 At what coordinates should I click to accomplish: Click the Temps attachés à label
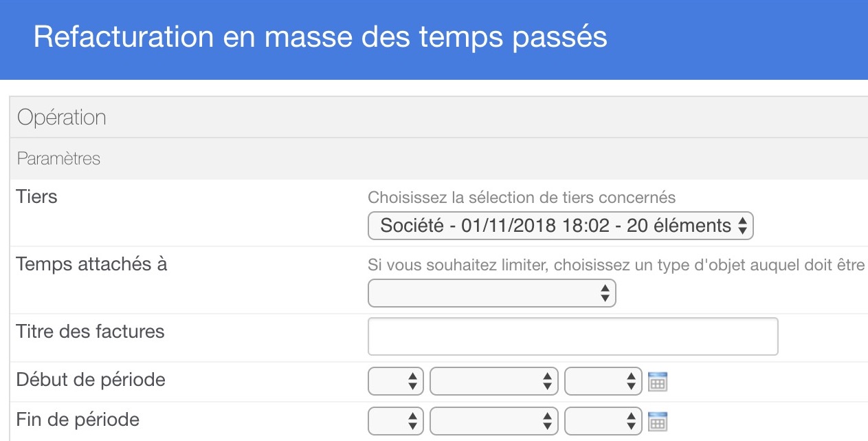91,264
